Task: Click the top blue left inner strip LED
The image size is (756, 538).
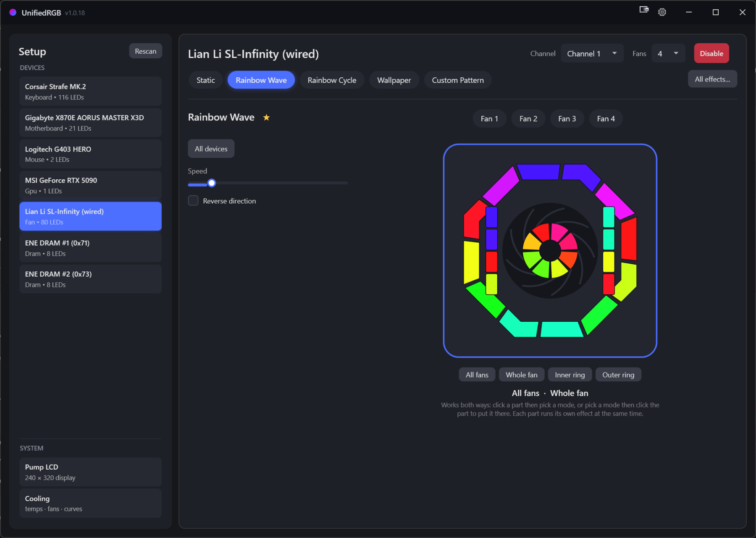Action: click(491, 217)
